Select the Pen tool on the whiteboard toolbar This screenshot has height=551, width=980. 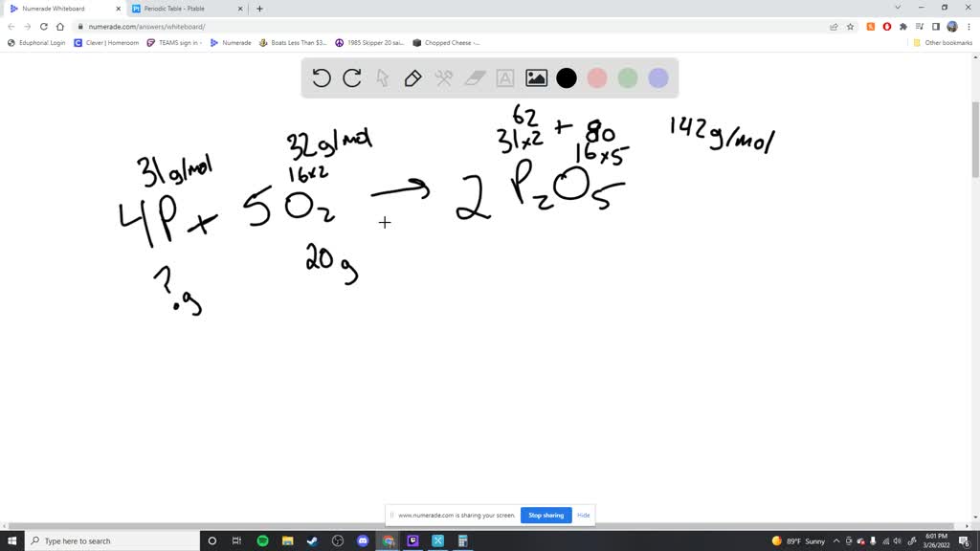point(413,77)
